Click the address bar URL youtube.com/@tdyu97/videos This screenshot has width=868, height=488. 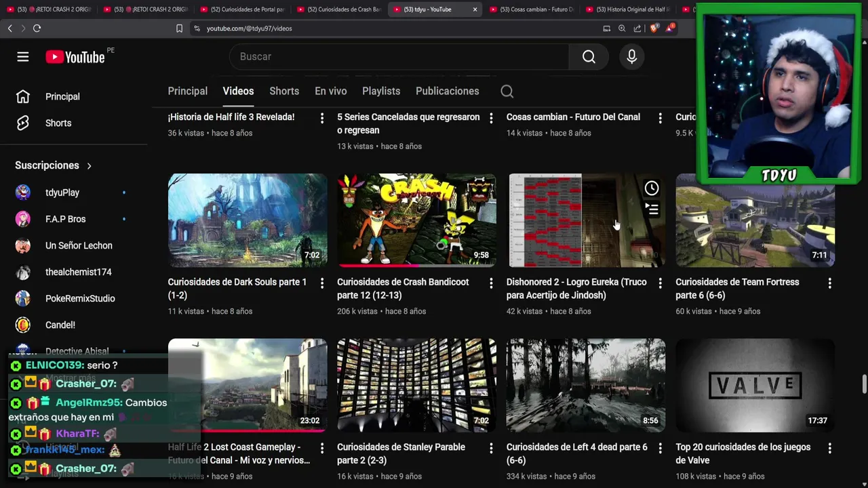tap(250, 28)
